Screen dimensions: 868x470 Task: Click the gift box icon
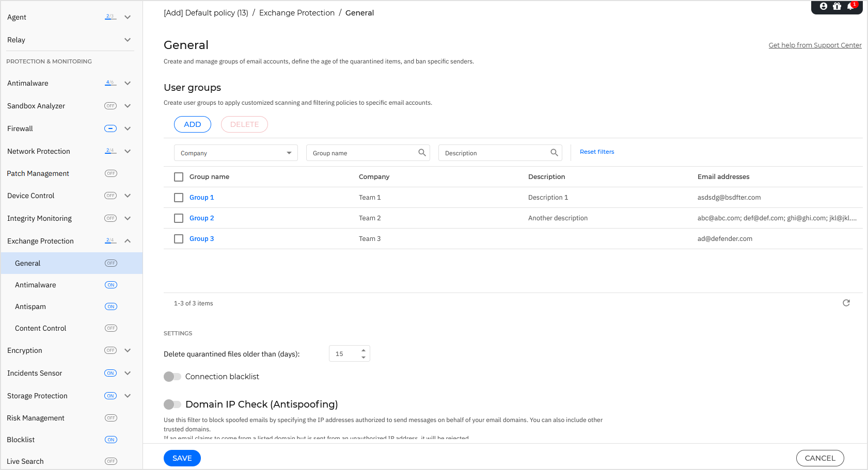coord(837,6)
